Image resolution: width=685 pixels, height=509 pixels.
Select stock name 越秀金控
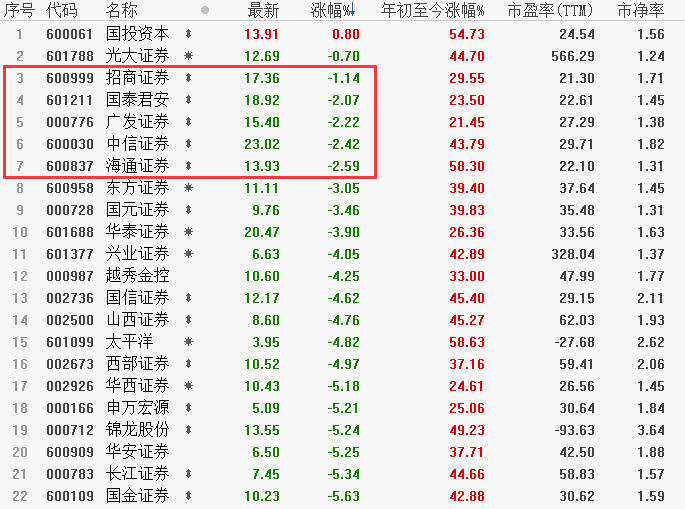click(137, 276)
